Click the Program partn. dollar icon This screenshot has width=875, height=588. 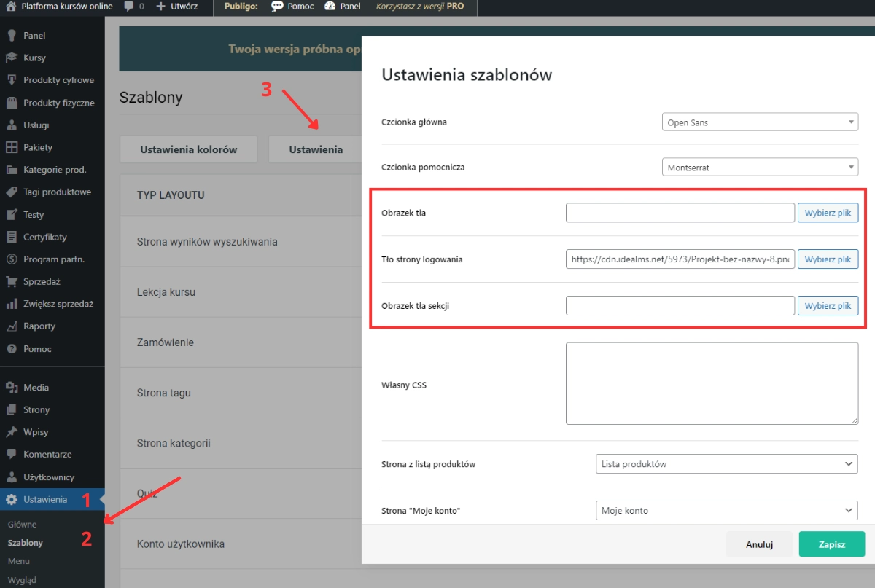11,259
